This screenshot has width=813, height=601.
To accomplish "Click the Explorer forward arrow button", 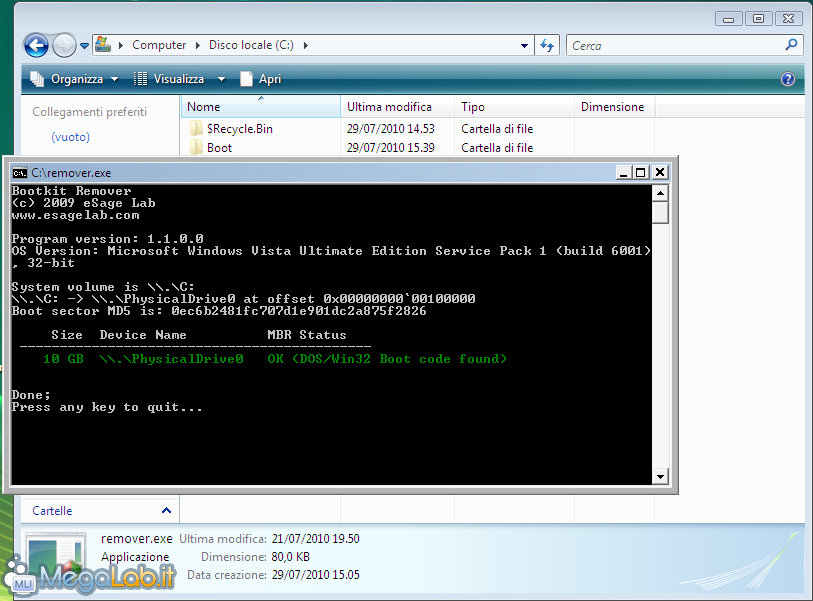I will click(64, 46).
